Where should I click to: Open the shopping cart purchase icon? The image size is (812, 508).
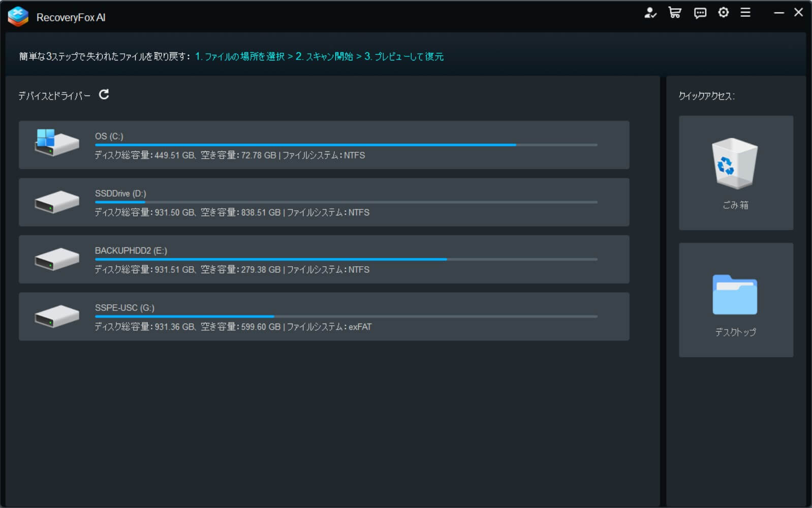pyautogui.click(x=675, y=13)
